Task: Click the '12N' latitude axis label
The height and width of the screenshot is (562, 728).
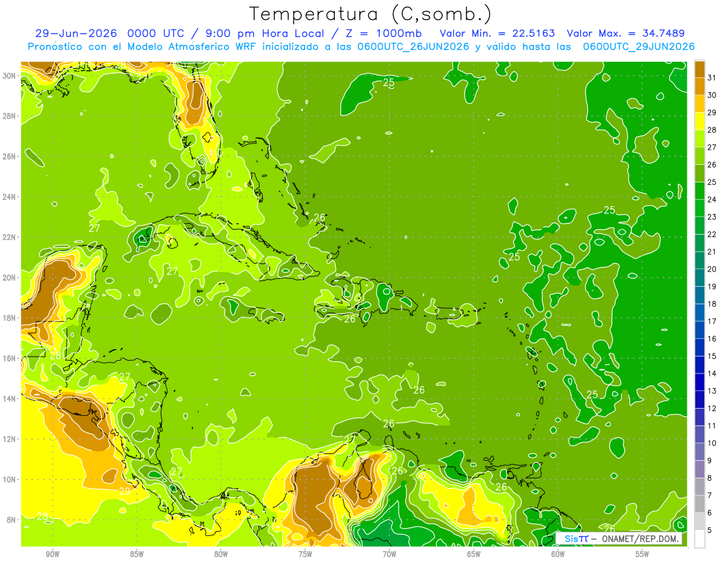Action: 10,439
